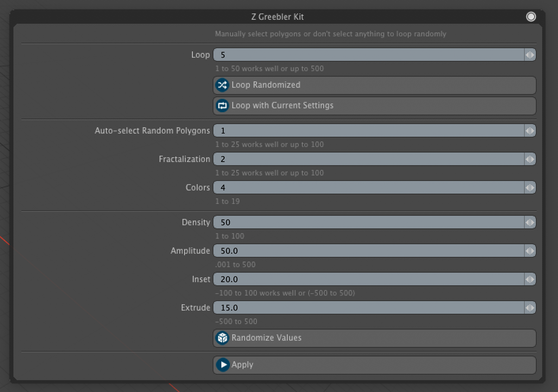Viewport: 558px width, 392px height.
Task: Click the Auto-select Random Polygons stepper arrows
Action: point(530,131)
